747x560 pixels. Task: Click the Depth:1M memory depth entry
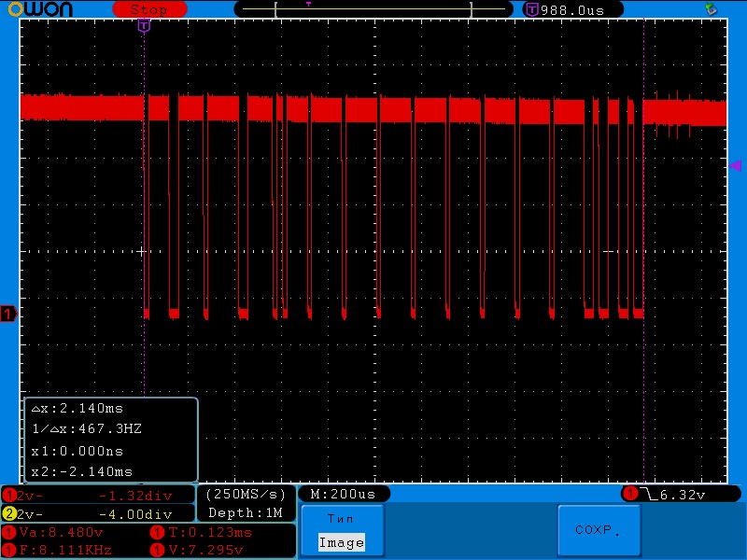coord(245,512)
